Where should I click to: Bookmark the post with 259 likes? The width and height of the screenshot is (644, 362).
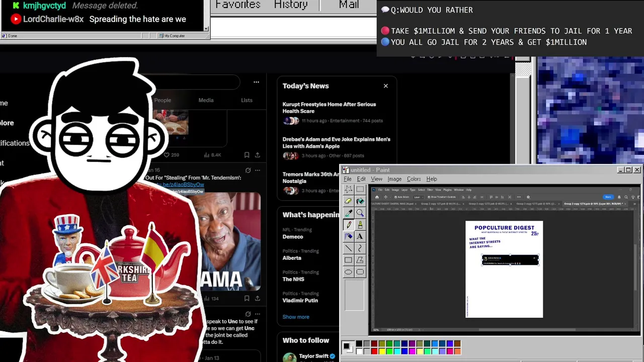pyautogui.click(x=247, y=155)
